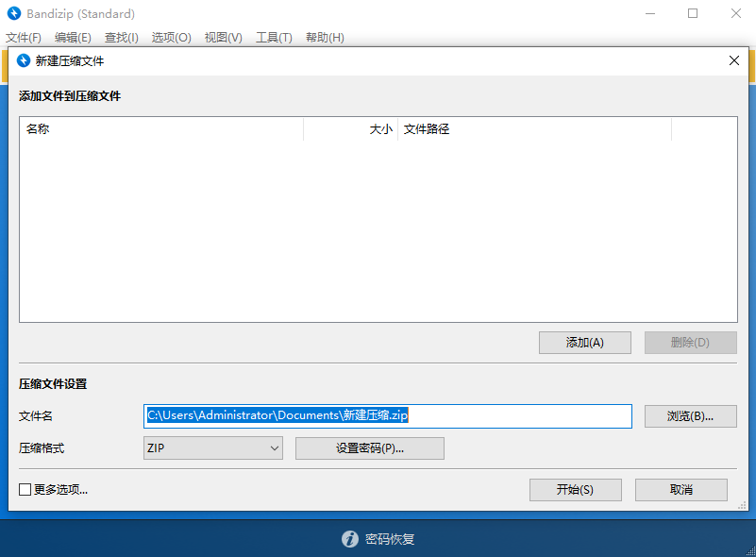Screen dimensions: 756x557
Task: Open the 工具(T) menu
Action: (274, 37)
